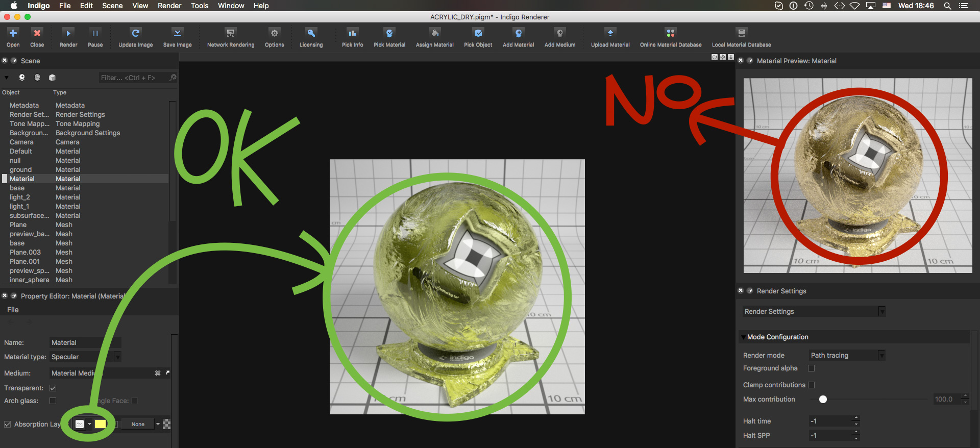980x448 pixels.
Task: Click the Update Image icon
Action: [135, 33]
